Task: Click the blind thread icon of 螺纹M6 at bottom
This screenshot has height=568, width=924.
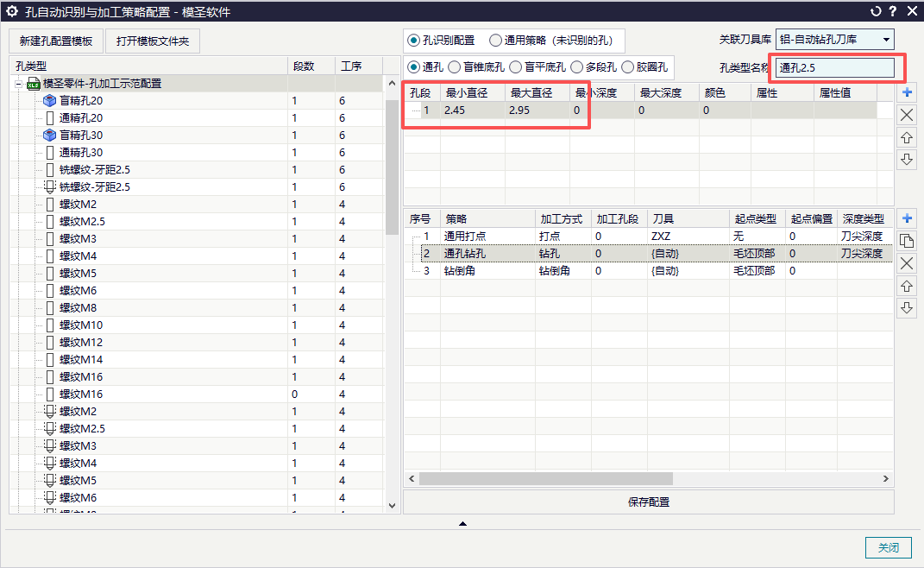Action: pyautogui.click(x=50, y=497)
